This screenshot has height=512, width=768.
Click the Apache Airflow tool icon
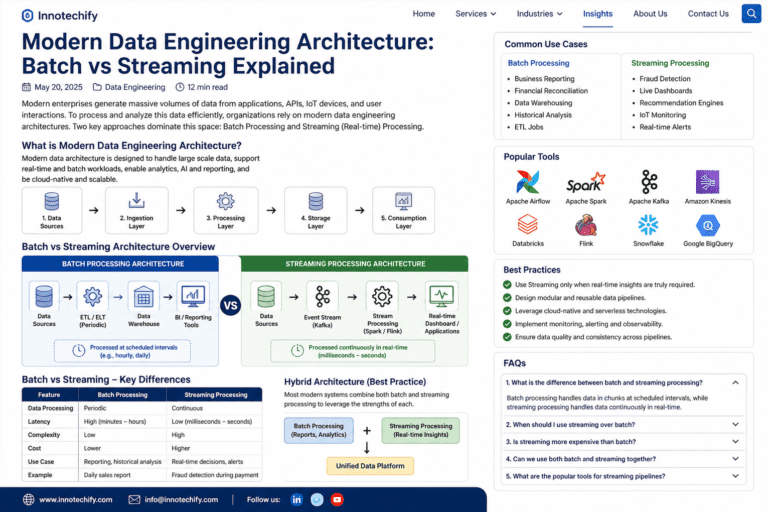click(x=528, y=182)
